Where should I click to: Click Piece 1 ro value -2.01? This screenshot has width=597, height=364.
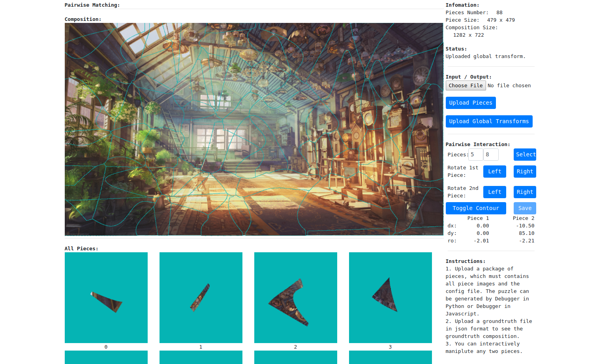[x=481, y=241]
